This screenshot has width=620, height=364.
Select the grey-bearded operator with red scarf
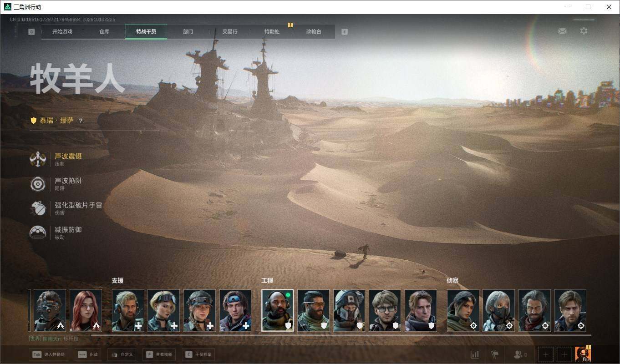click(x=534, y=310)
